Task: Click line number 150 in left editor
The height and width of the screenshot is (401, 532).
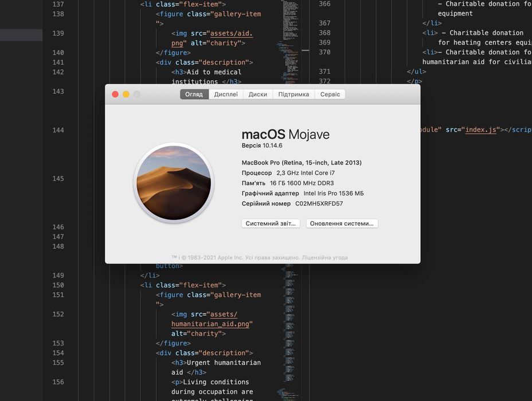Action: 58,285
